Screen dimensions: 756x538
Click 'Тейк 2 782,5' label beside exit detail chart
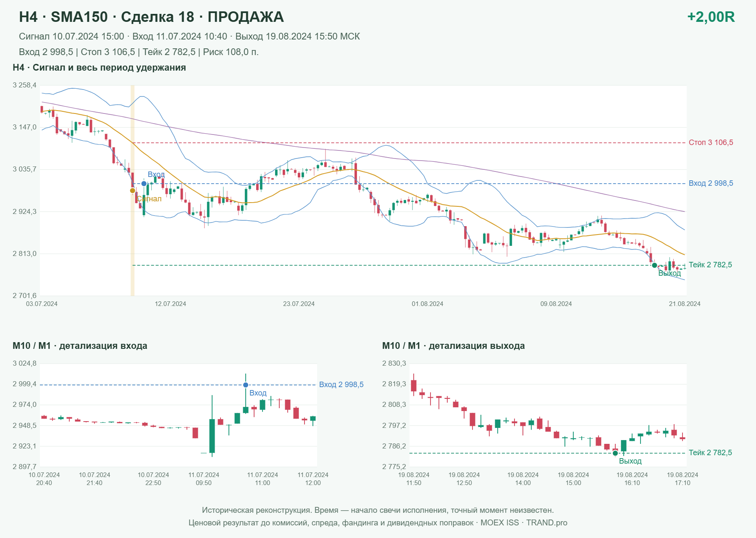pyautogui.click(x=710, y=453)
